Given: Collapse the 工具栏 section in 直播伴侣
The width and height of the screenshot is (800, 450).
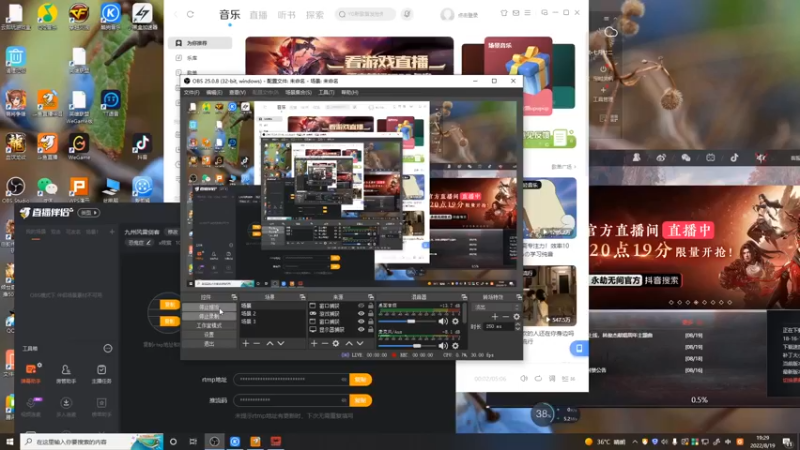Looking at the screenshot, I should [108, 348].
